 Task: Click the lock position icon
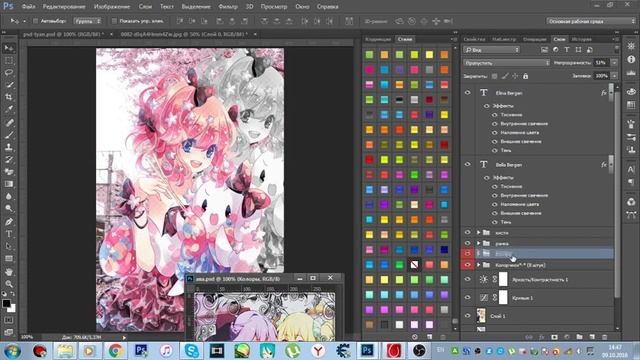(516, 76)
